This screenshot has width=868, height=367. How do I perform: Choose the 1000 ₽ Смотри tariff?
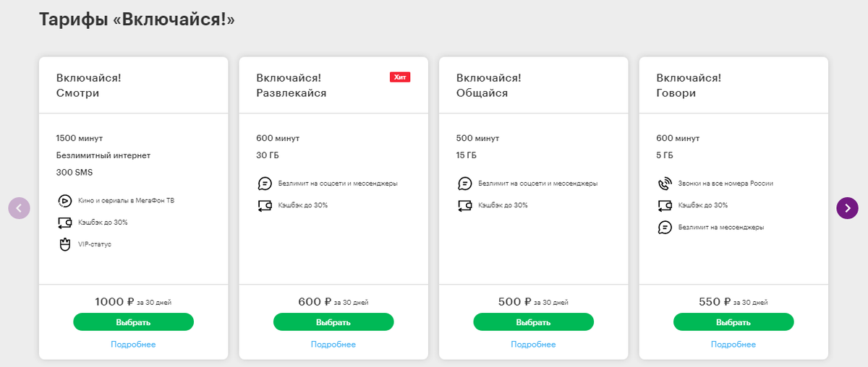[133, 322]
